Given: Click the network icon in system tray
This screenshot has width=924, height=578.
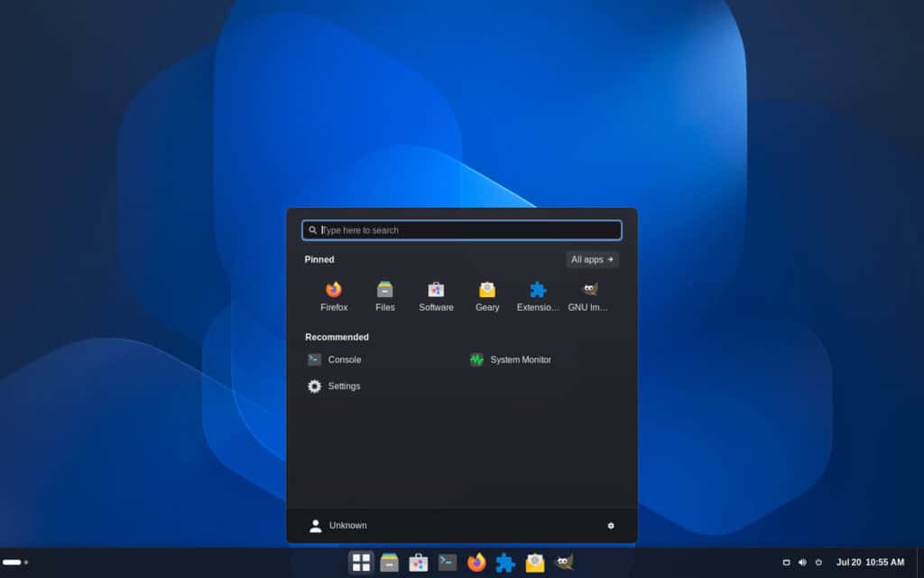Looking at the screenshot, I should (786, 563).
